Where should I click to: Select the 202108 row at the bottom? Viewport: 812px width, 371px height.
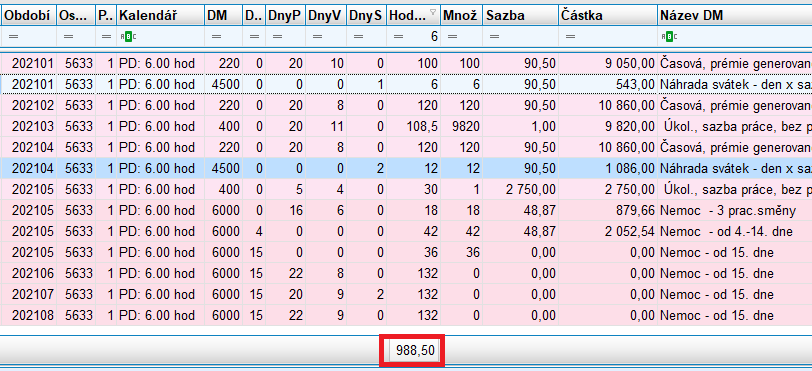coord(406,315)
